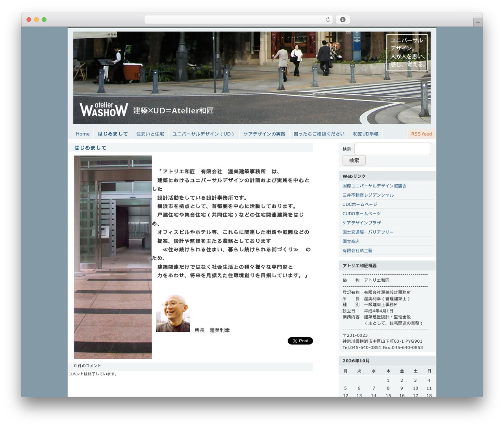The image size is (504, 427).
Task: Click the Webリンク section heading
Action: 354,176
